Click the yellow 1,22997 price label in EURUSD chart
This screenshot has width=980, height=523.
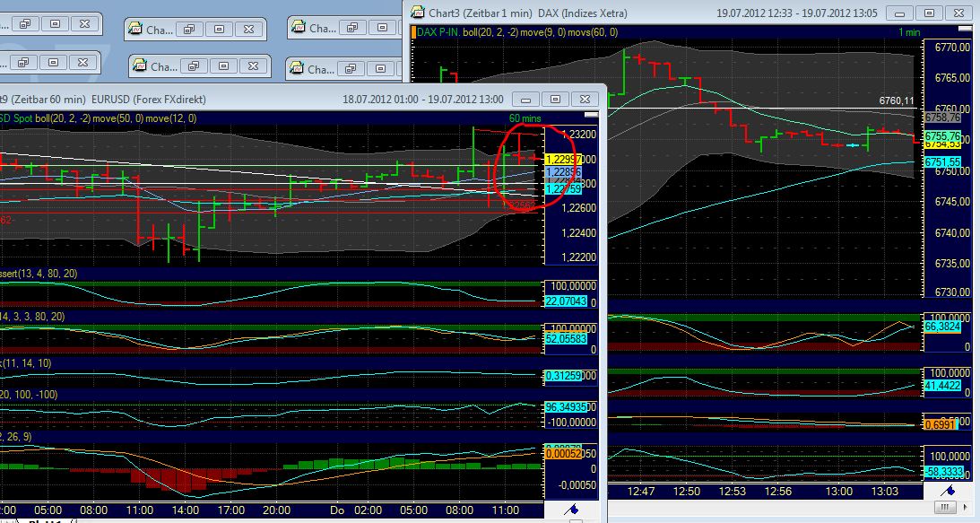(564, 160)
